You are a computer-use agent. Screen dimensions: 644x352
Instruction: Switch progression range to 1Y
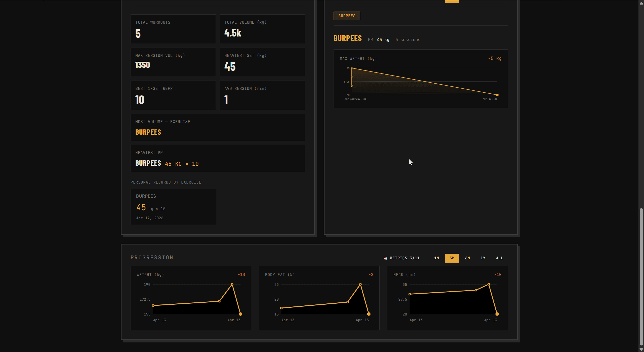(483, 258)
